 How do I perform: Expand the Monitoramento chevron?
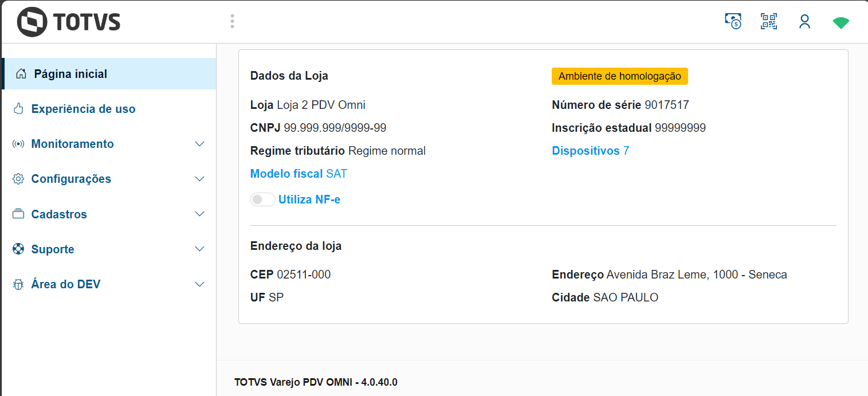point(199,144)
